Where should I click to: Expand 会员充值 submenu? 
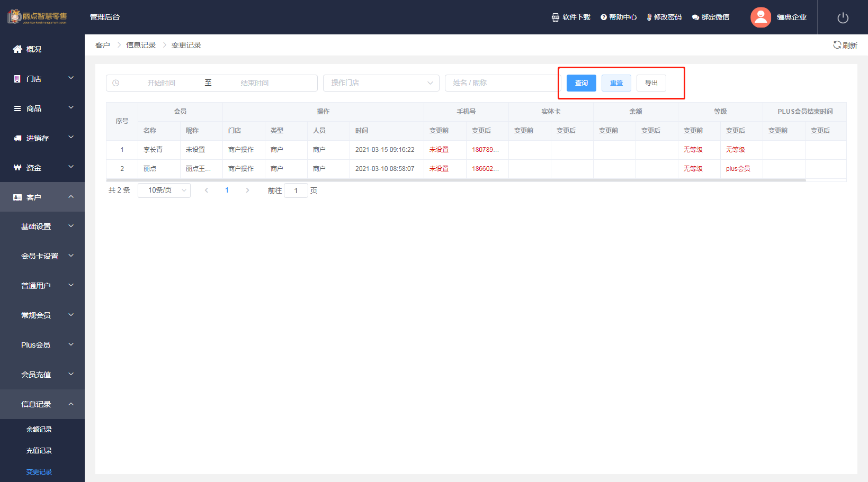[x=42, y=375]
